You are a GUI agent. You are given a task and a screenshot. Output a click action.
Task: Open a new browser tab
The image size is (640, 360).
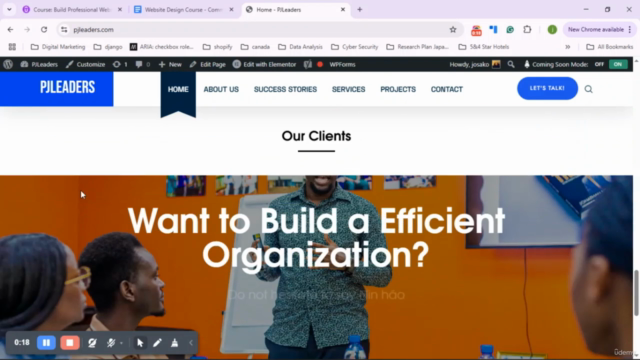[360, 10]
